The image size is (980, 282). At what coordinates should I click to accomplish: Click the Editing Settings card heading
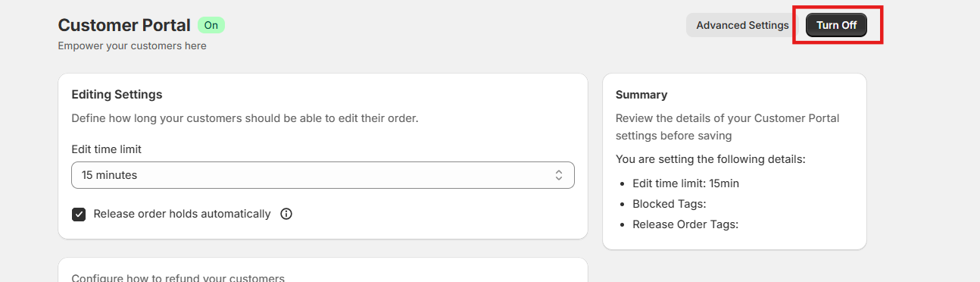tap(117, 95)
